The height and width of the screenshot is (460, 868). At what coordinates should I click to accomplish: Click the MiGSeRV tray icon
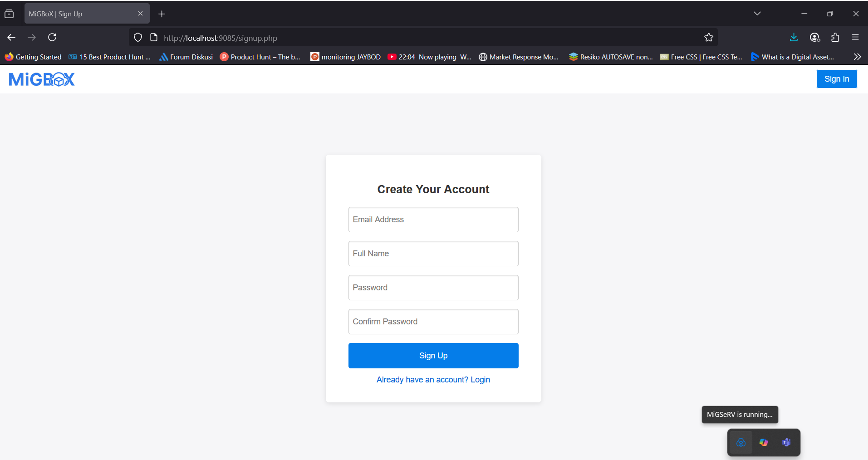click(x=741, y=442)
